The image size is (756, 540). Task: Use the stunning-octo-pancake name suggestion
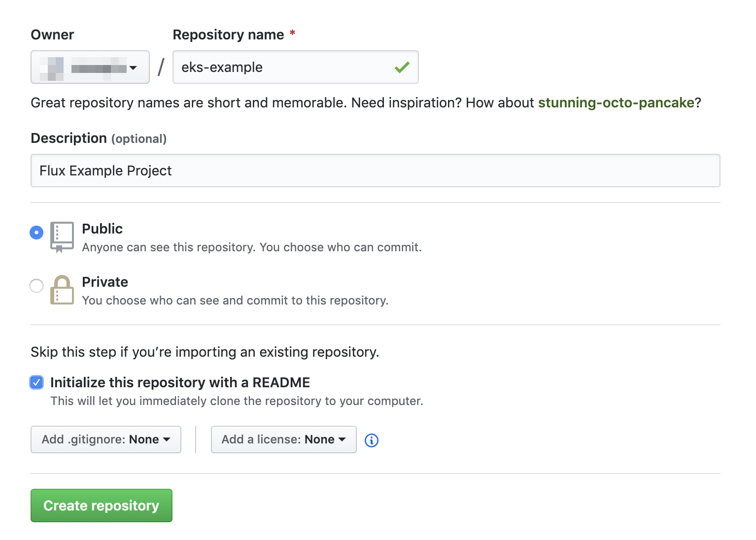[616, 102]
